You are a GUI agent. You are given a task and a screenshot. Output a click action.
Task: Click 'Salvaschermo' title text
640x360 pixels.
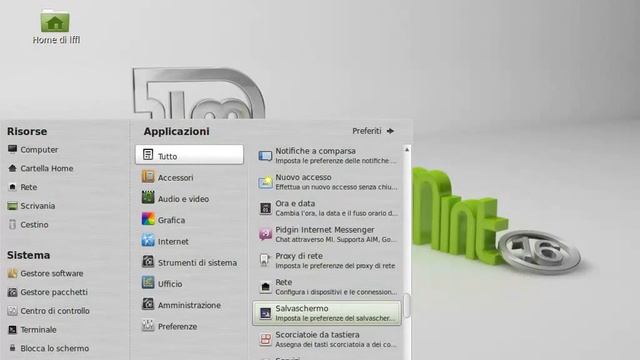[x=302, y=308]
